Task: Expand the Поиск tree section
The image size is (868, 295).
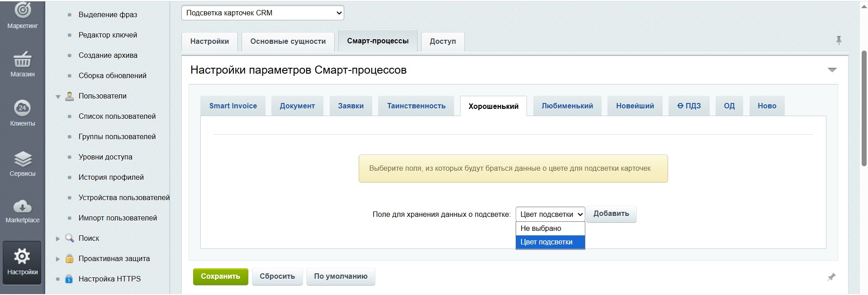Action: pyautogui.click(x=58, y=239)
